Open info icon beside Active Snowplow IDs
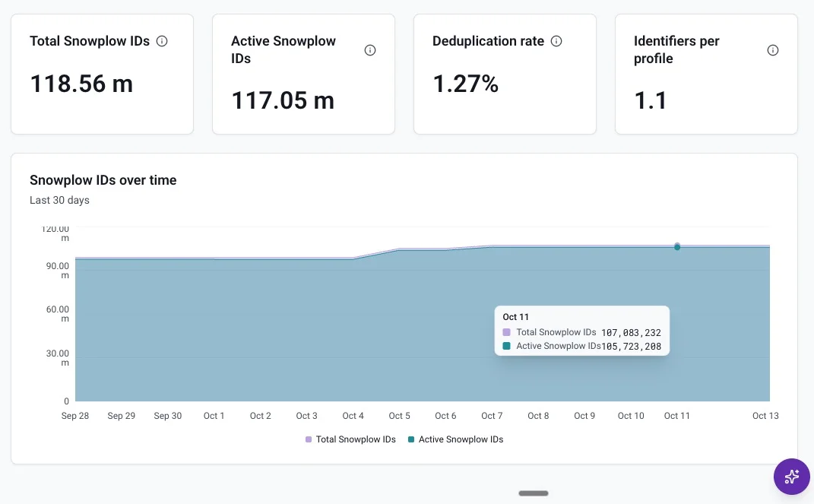The height and width of the screenshot is (504, 814). click(x=370, y=50)
